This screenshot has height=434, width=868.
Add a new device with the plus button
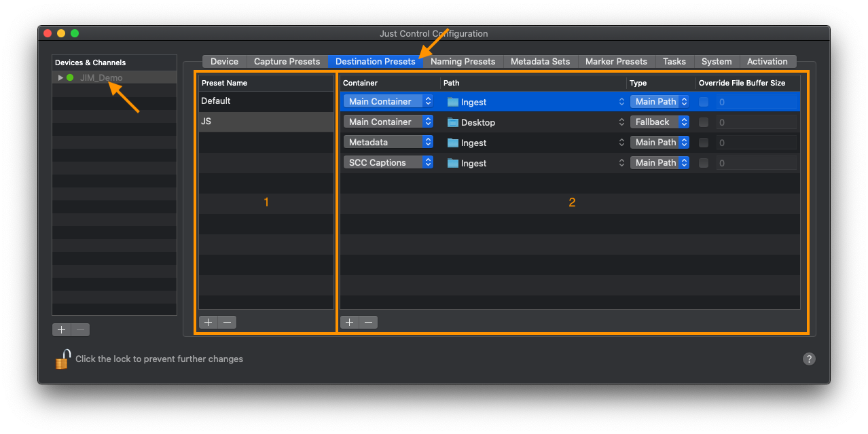click(x=62, y=329)
